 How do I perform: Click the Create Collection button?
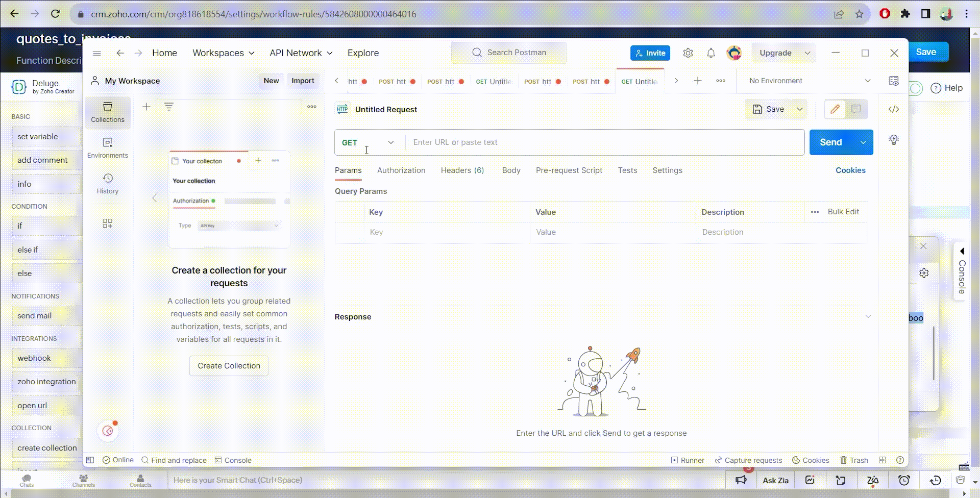[229, 366]
